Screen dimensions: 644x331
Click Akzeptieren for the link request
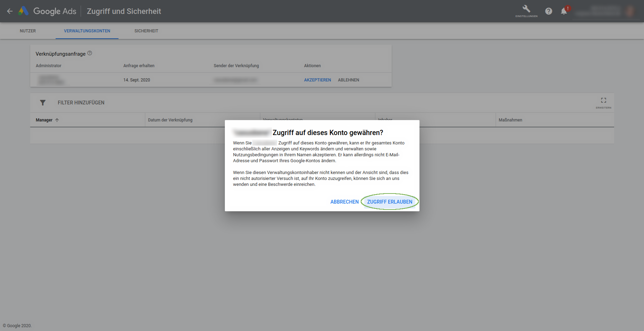tap(317, 80)
